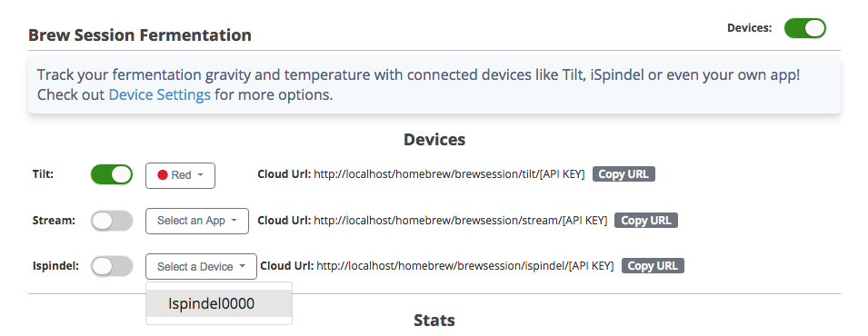Collapse the Select a Device dropdown

202,267
